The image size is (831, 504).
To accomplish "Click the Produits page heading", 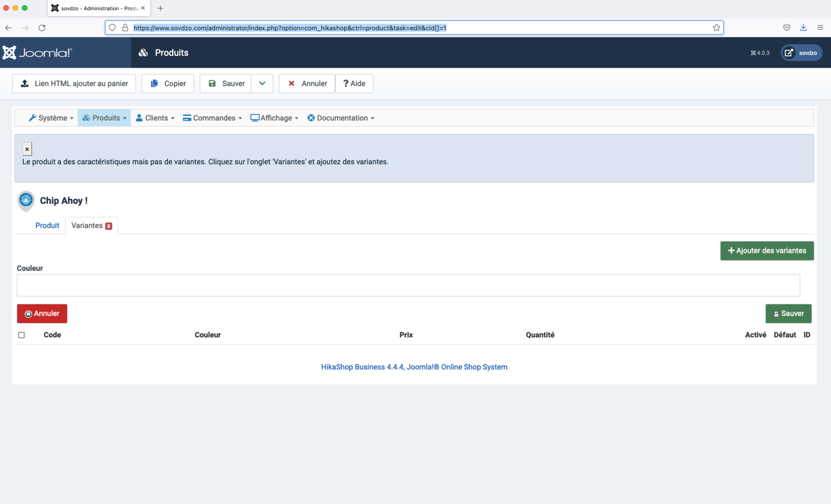I will [172, 53].
